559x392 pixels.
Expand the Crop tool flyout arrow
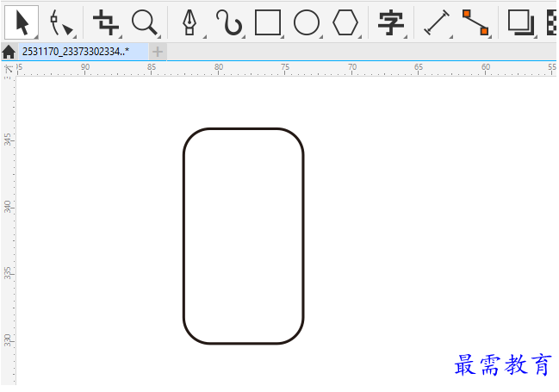click(120, 37)
